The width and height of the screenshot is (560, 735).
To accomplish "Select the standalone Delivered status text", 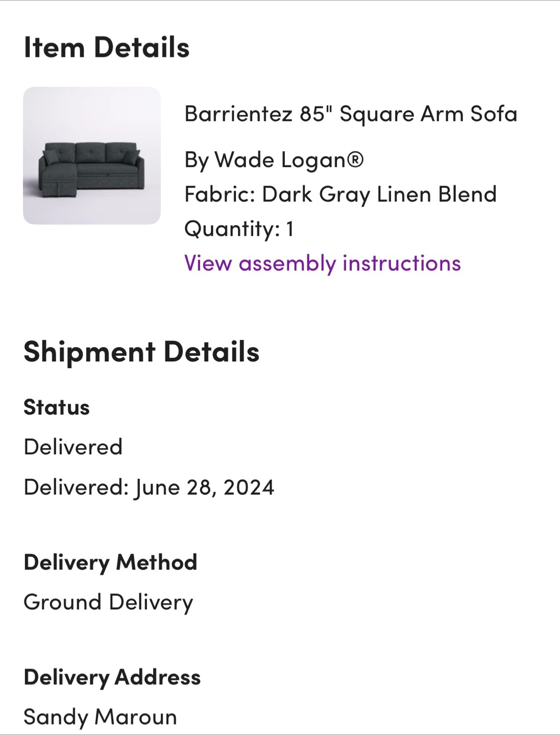I will pos(73,447).
